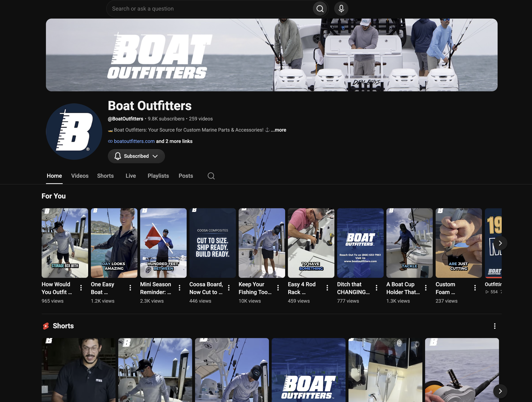532x402 pixels.
Task: Visit boatoutfitters.com link
Action: coord(134,141)
